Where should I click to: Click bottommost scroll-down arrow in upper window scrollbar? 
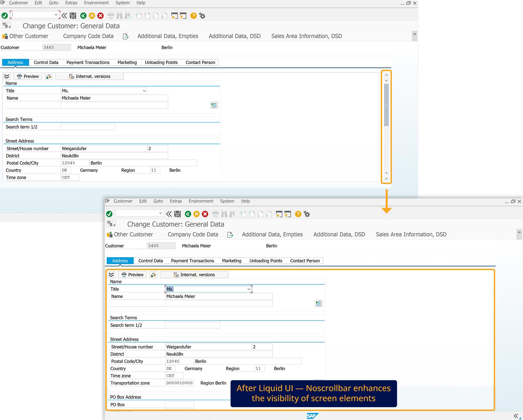pos(386,179)
